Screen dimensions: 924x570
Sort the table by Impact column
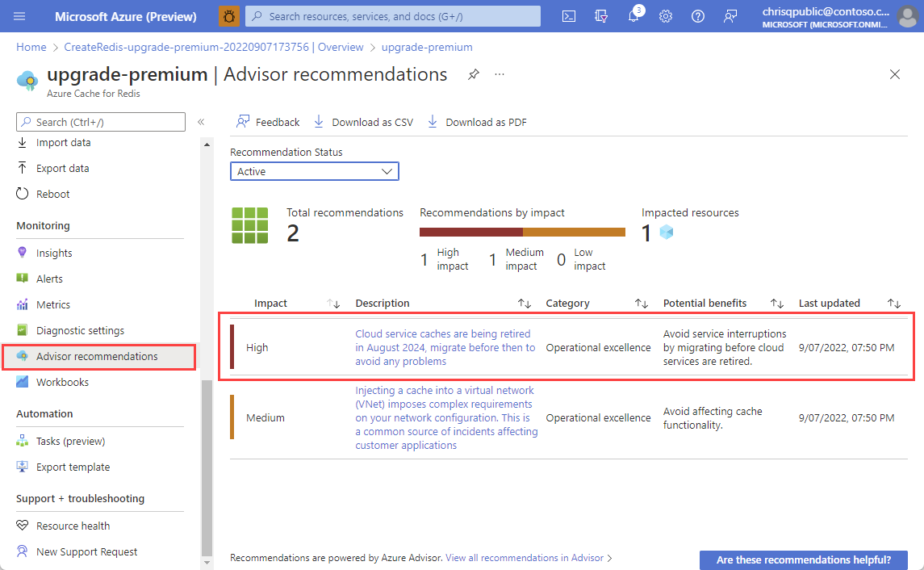point(333,304)
